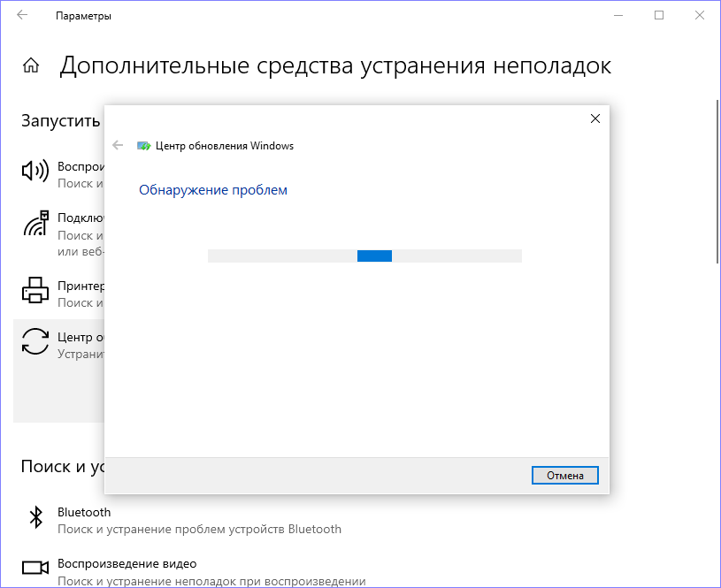Maximize the Параметры window
The width and height of the screenshot is (721, 588).
tap(659, 15)
